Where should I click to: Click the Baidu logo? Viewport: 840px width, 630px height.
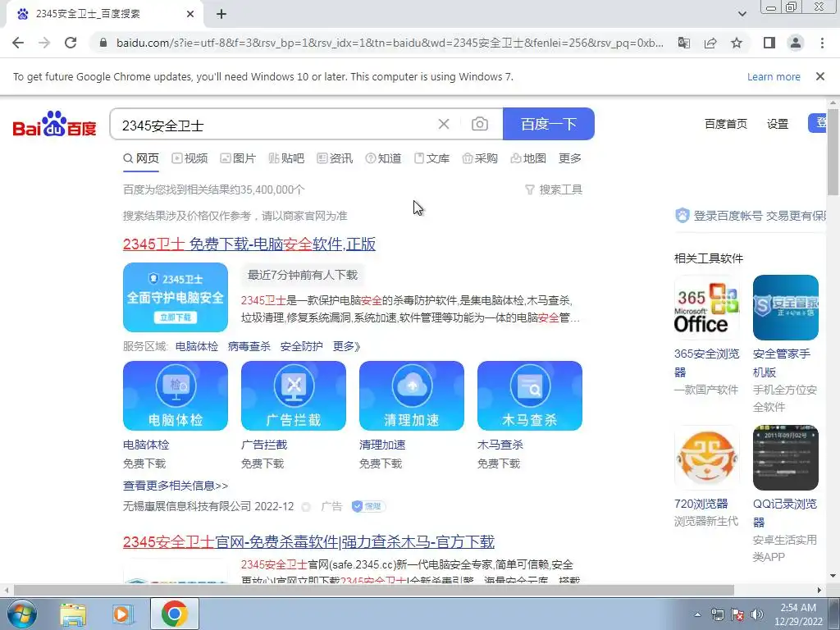54,125
